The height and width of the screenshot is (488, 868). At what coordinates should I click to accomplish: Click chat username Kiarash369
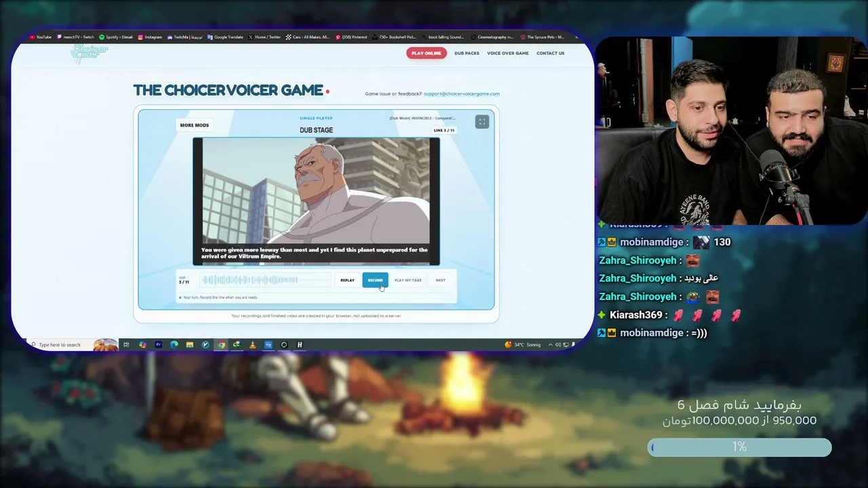(x=635, y=315)
